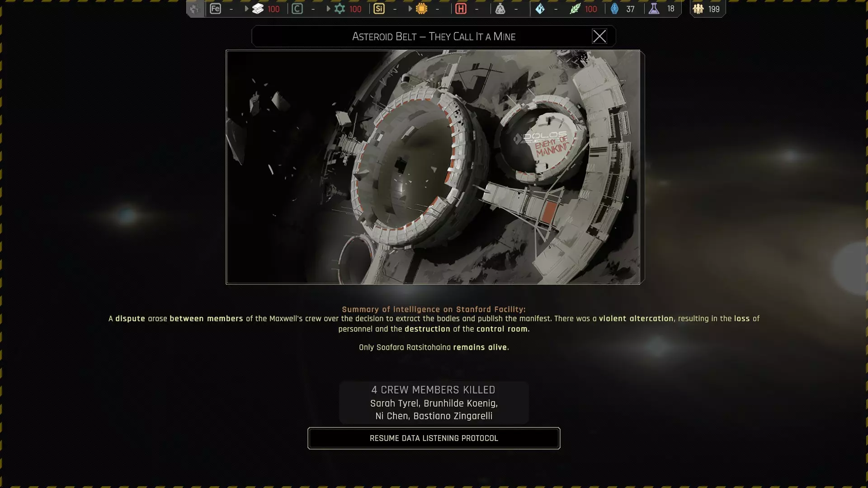Image resolution: width=868 pixels, height=488 pixels.
Task: Click the population crew icon showing 199
Action: coord(698,9)
